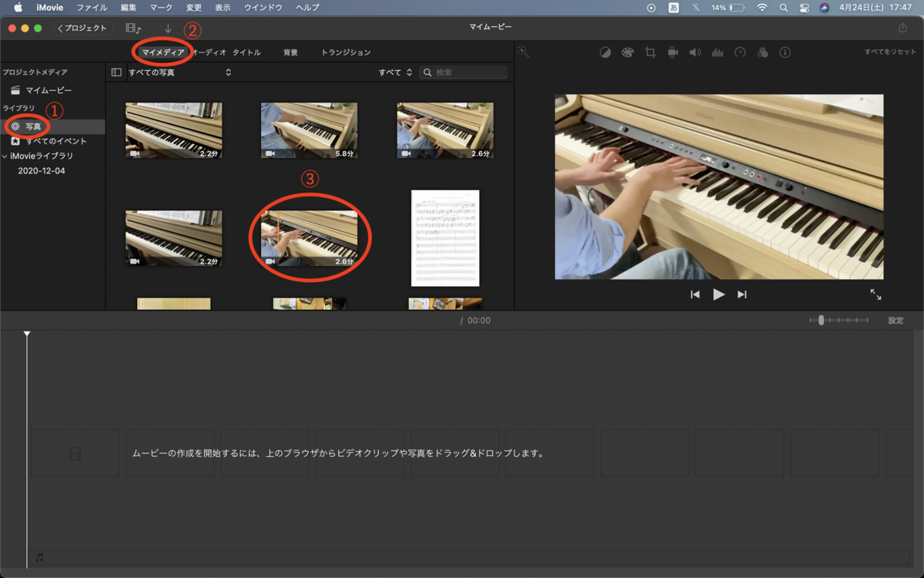Toggle the libraries sidebar list icon

tap(116, 72)
